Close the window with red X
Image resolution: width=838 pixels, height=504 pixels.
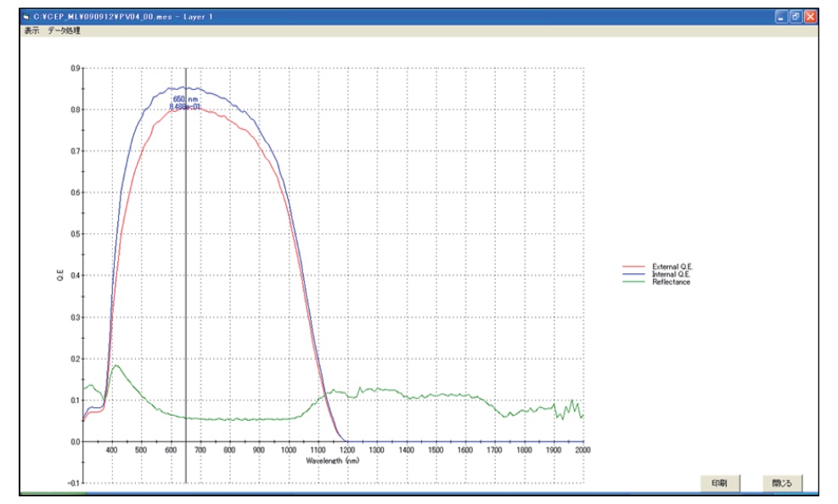tap(810, 17)
